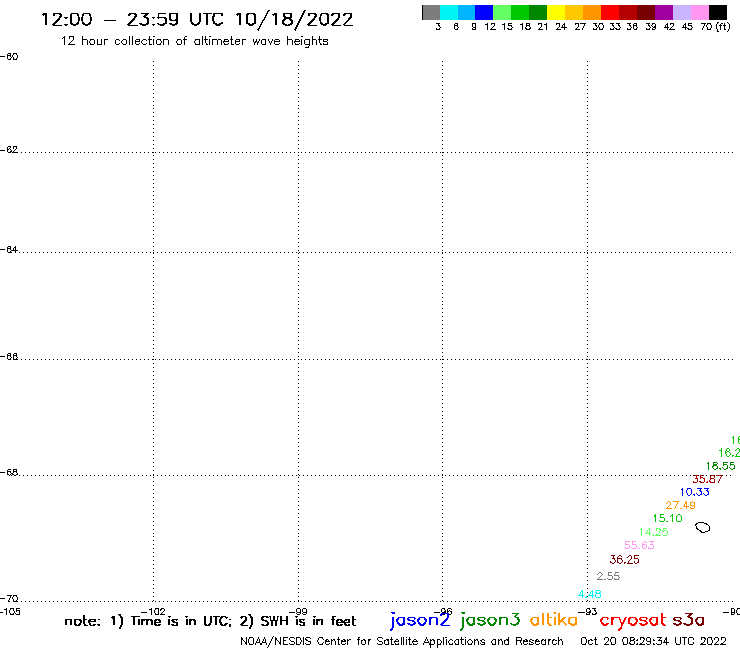Select the -62 latitude axis label
The image size is (740, 650).
point(9,150)
